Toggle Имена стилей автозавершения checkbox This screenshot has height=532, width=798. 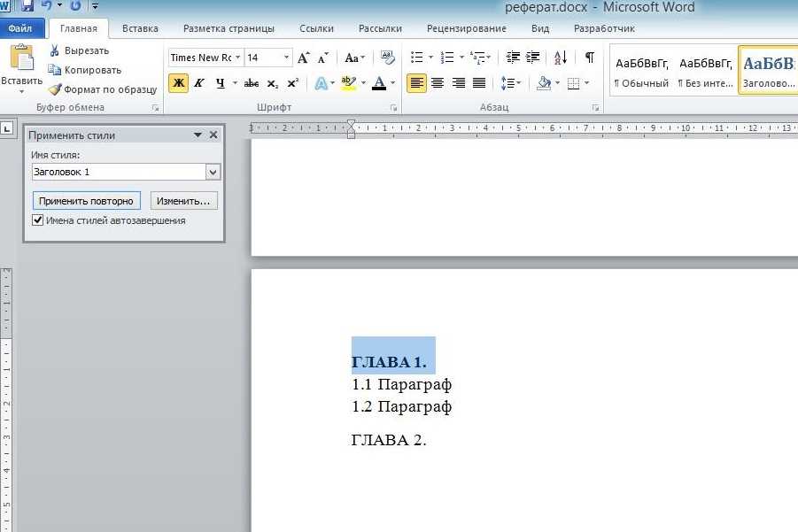pyautogui.click(x=38, y=220)
